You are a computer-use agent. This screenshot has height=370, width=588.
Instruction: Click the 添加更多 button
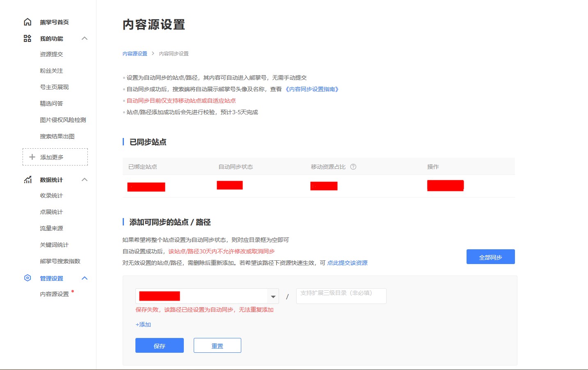pyautogui.click(x=55, y=157)
